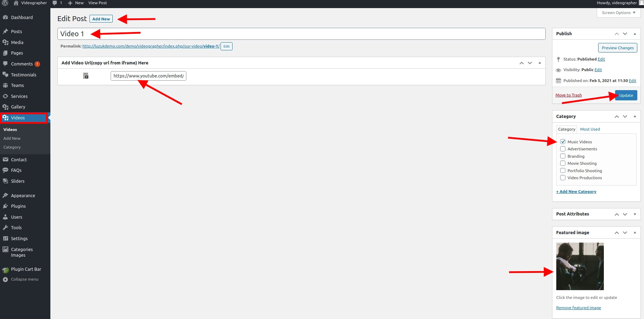Move the Category panel up

[x=617, y=117]
